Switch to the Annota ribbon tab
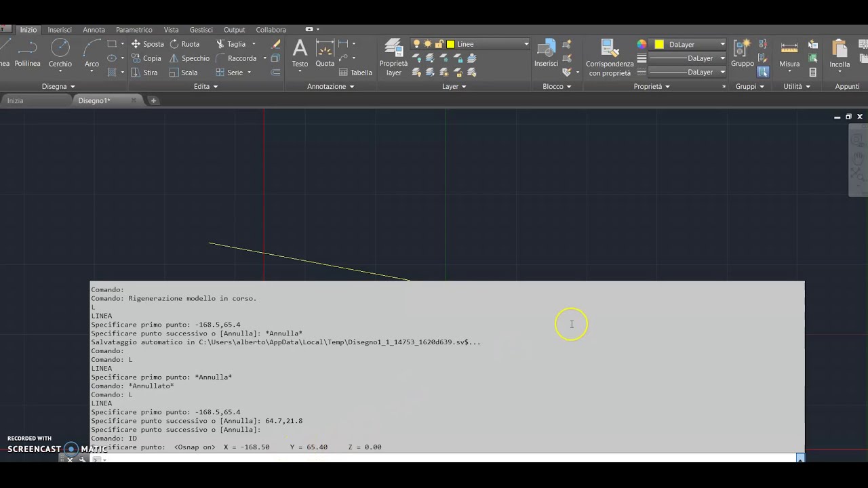 click(94, 30)
